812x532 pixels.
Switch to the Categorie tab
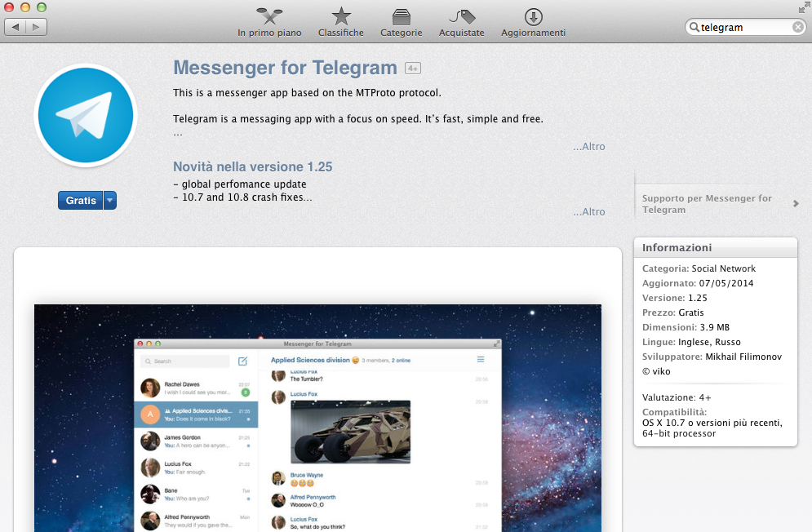pos(402,23)
